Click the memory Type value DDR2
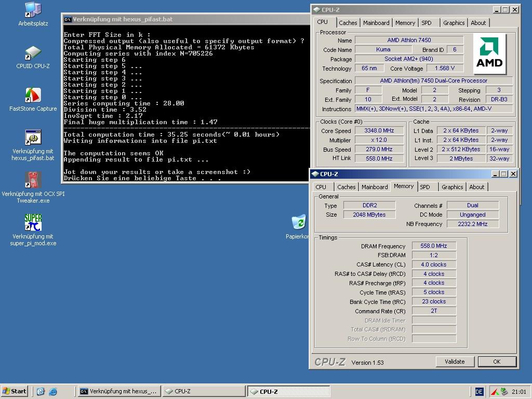Image resolution: width=532 pixels, height=399 pixels. click(369, 205)
